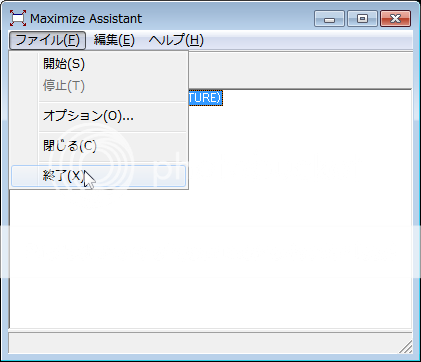Select 閉じる(C) in the file menu
Screen dimensions: 421x362
[x=99, y=146]
